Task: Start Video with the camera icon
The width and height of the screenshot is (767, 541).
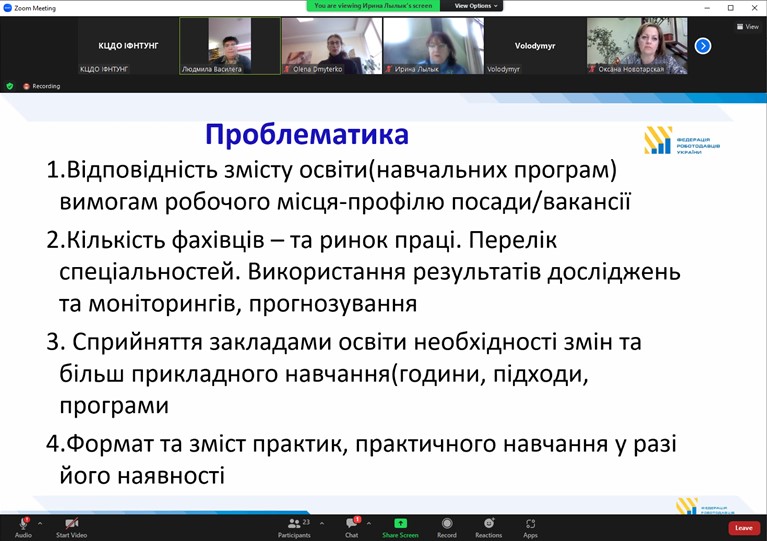Action: click(71, 527)
